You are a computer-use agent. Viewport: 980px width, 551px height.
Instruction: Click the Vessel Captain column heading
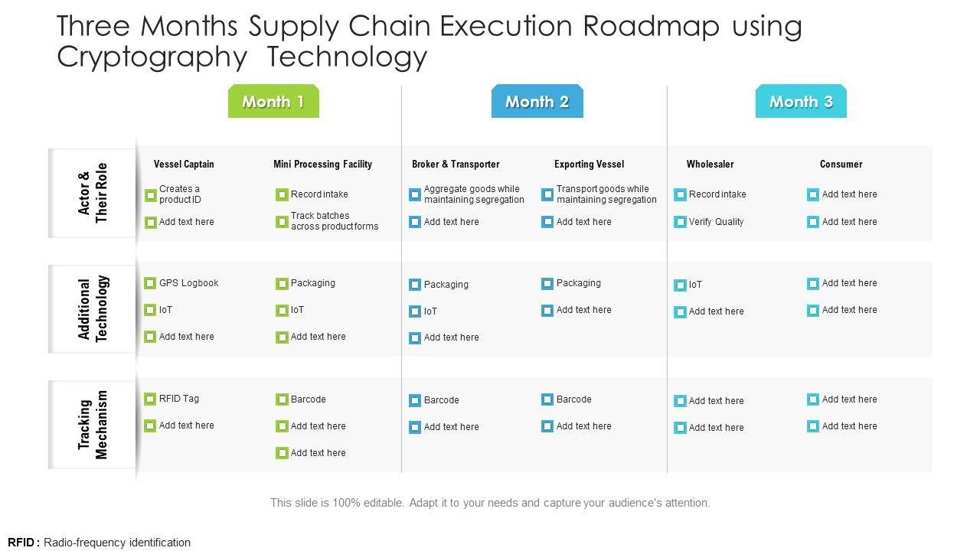coord(184,164)
